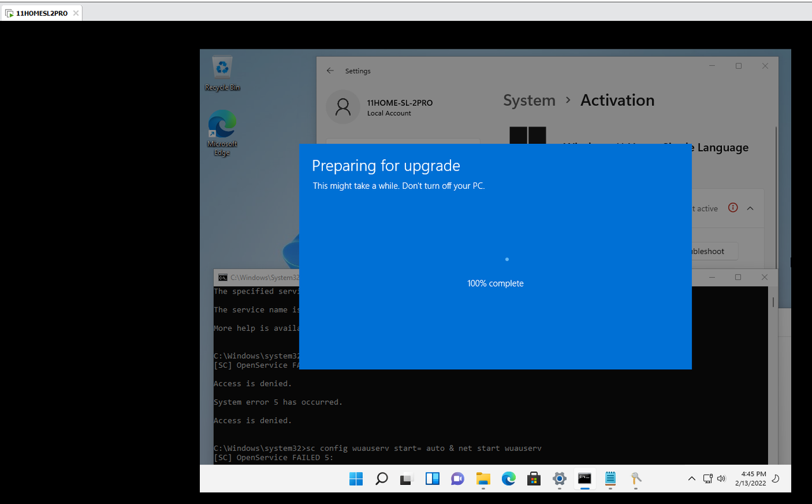The image size is (812, 504).
Task: Open Notepad from the taskbar
Action: [x=610, y=479]
